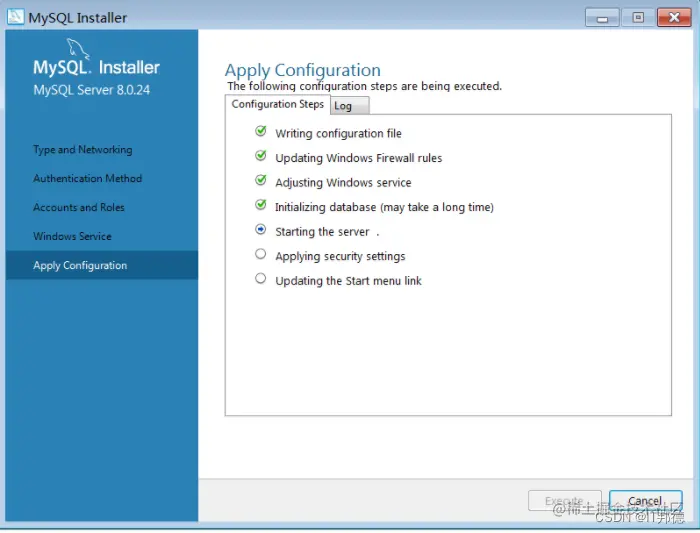Click the 'Applying security settings' step text
Screen dimensions: 700x533
340,256
